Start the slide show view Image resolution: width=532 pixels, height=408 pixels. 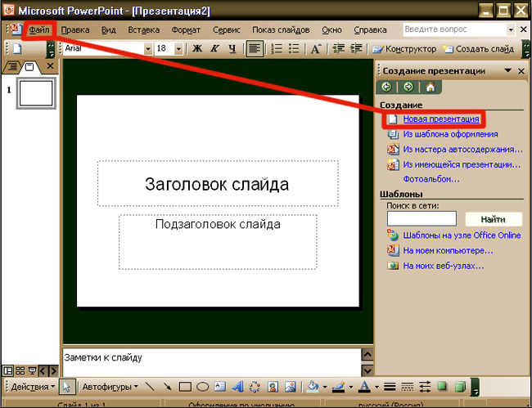click(x=32, y=370)
